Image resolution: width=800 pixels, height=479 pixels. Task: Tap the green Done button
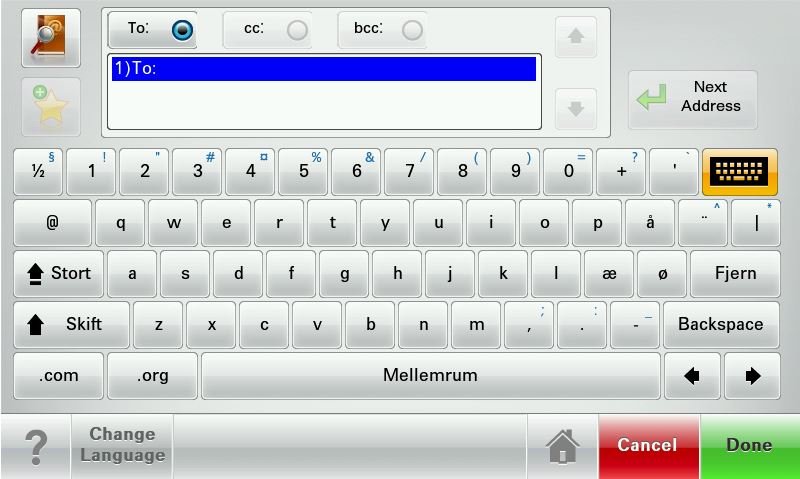tap(749, 446)
